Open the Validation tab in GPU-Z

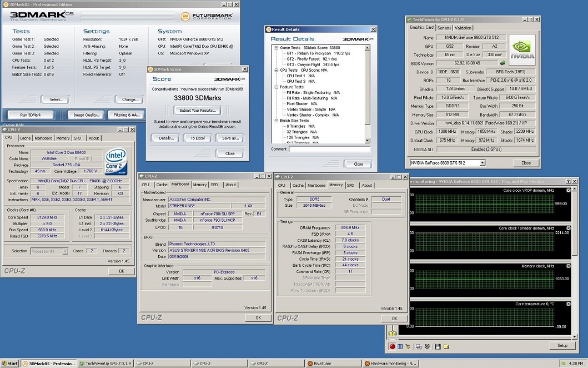coord(463,28)
